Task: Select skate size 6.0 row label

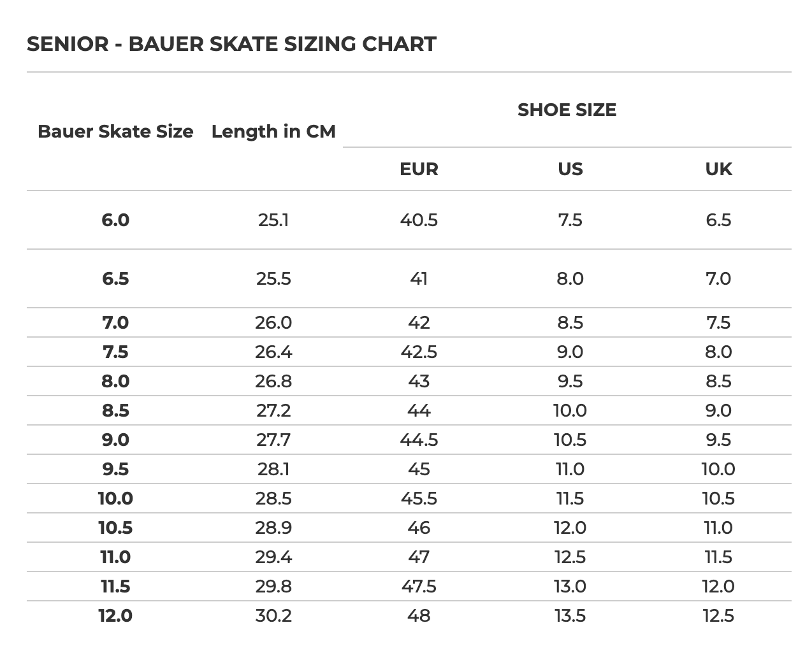Action: tap(115, 220)
